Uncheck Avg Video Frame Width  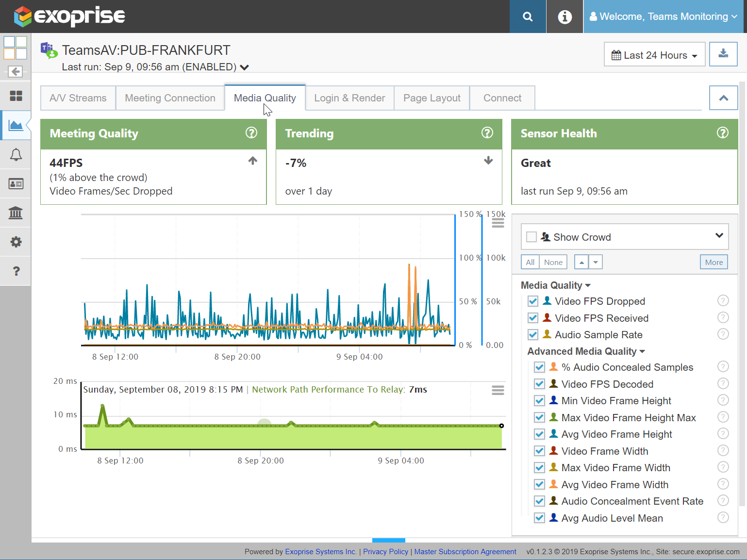(x=539, y=484)
